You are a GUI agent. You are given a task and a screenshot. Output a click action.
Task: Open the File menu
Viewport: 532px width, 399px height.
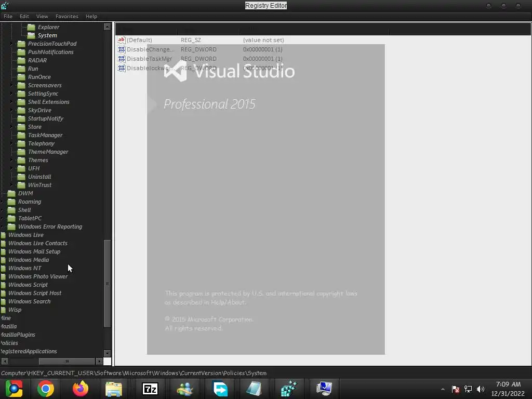8,16
